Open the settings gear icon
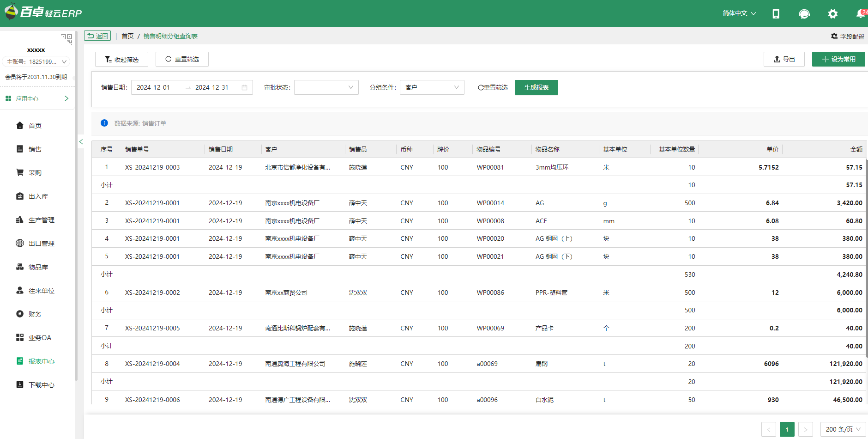Screen dimensions: 868x439 pos(832,13)
